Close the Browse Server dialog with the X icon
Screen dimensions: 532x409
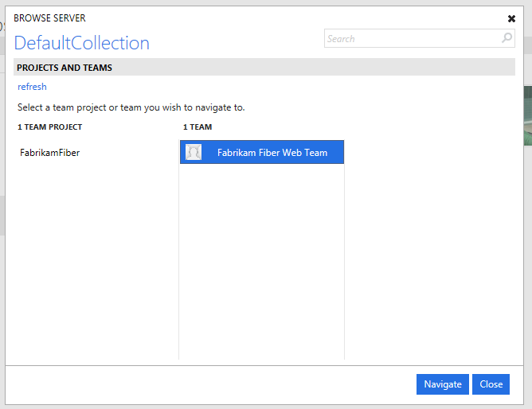511,18
